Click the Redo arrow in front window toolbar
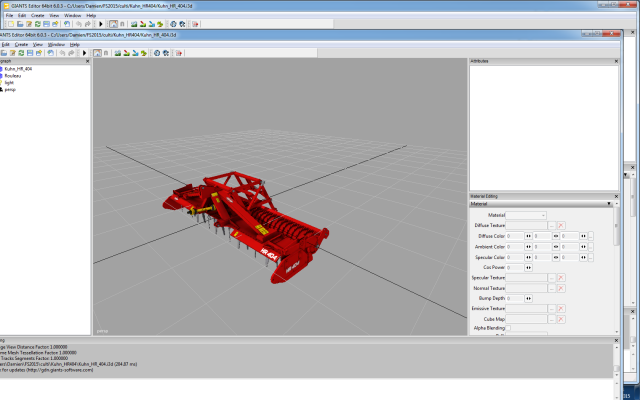Image resolution: width=640 pixels, height=400 pixels. point(71,53)
